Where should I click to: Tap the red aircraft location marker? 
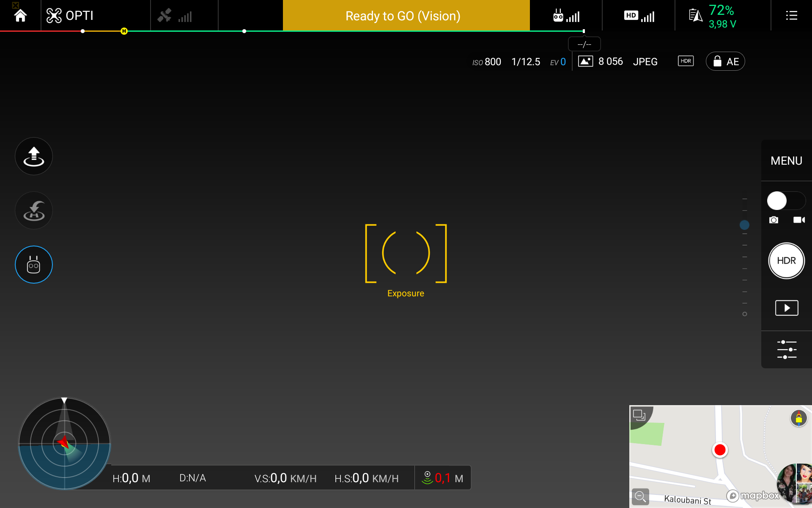720,450
